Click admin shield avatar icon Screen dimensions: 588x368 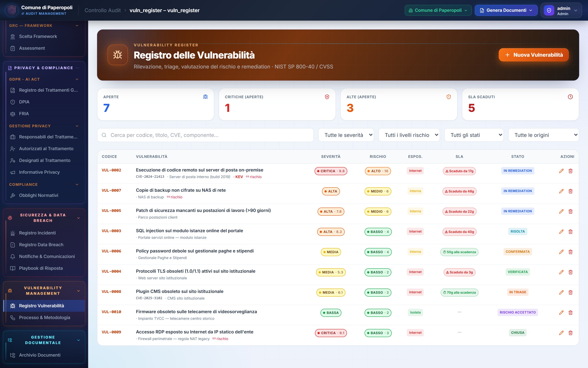(x=549, y=10)
